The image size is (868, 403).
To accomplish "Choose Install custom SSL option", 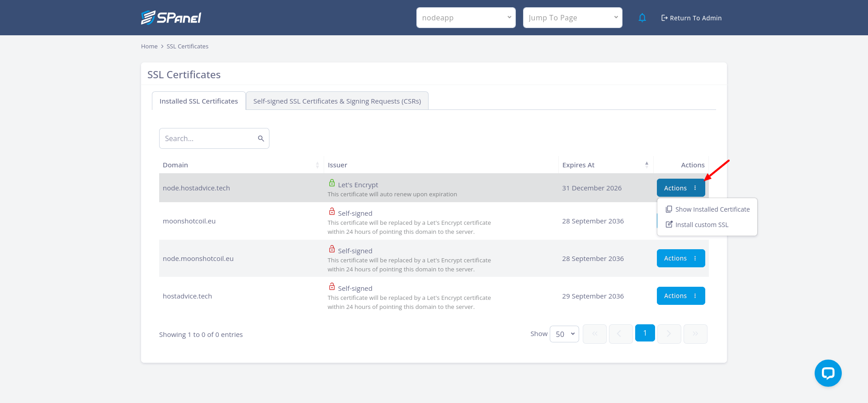I will click(707, 225).
